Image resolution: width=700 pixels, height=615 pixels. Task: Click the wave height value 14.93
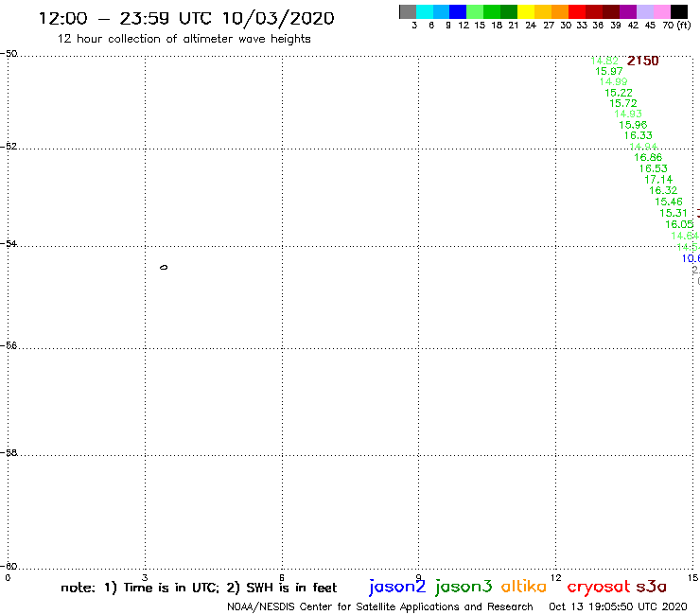pos(628,114)
